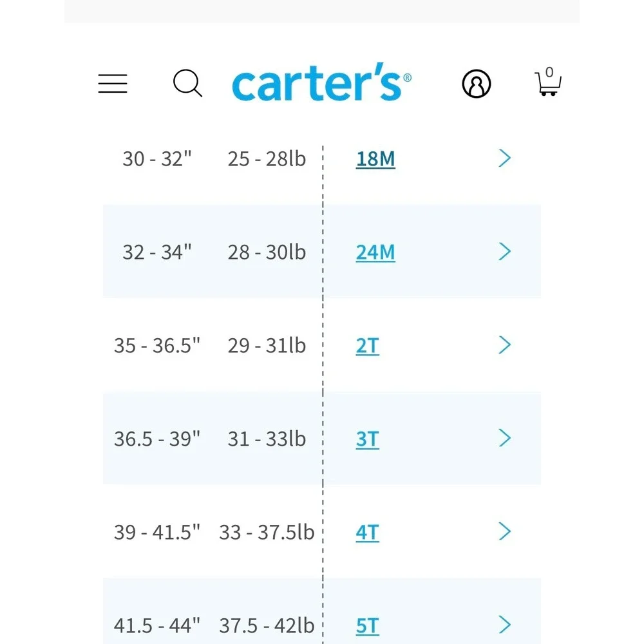Screen dimensions: 644x644
Task: Expand the 2T row chevron arrow
Action: 505,345
